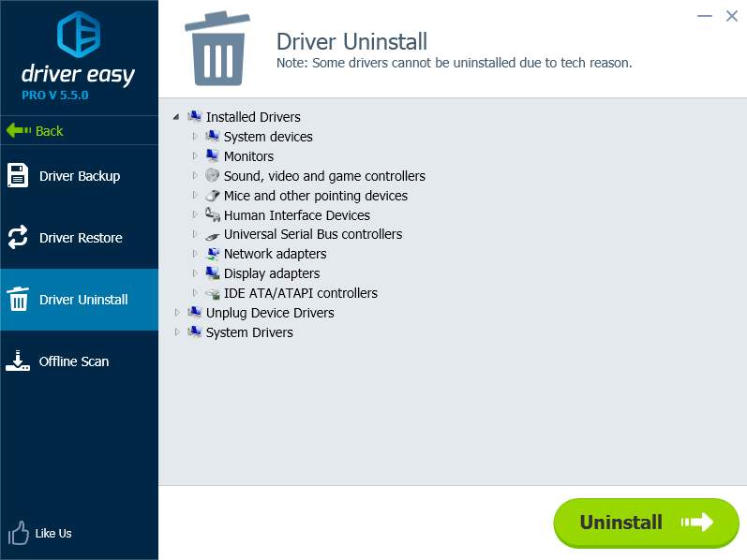Image resolution: width=747 pixels, height=560 pixels.
Task: Expand the System Drivers node
Action: pos(177,332)
